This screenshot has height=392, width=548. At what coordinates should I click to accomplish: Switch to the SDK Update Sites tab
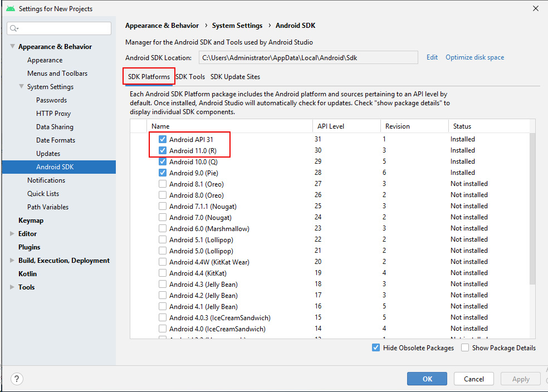point(235,77)
